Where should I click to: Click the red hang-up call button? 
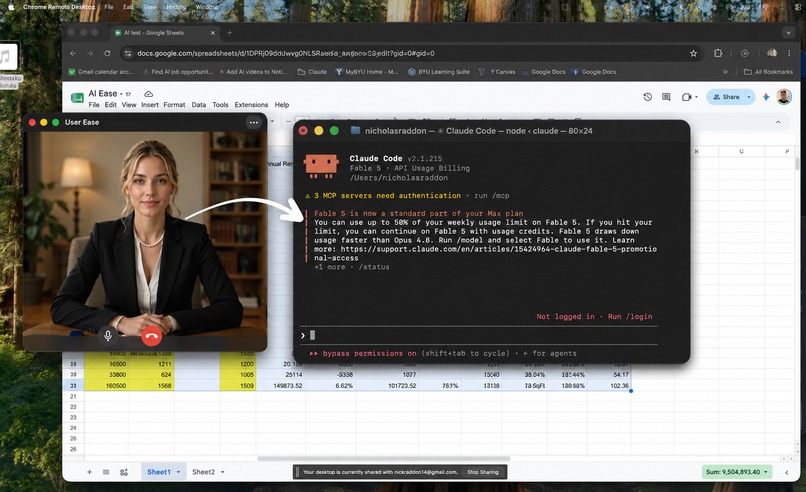point(151,336)
